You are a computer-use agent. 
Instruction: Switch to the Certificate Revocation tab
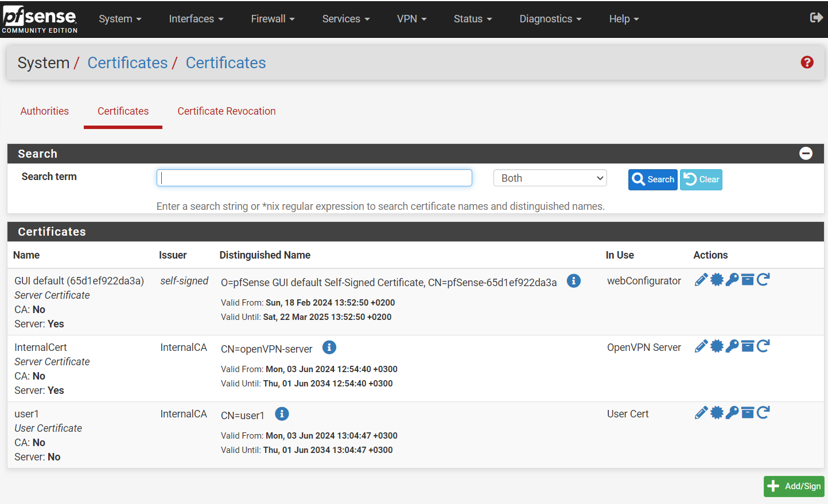pyautogui.click(x=227, y=111)
